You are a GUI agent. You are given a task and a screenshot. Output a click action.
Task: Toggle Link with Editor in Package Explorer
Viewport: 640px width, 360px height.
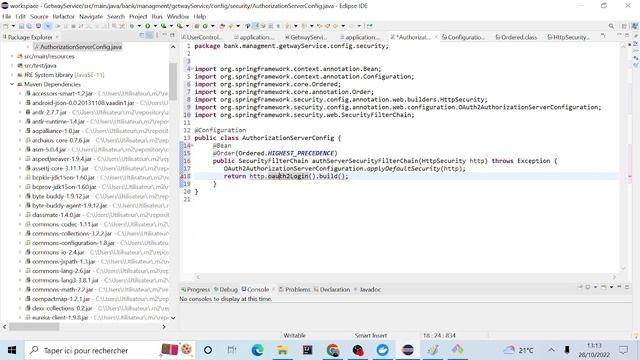[x=149, y=35]
